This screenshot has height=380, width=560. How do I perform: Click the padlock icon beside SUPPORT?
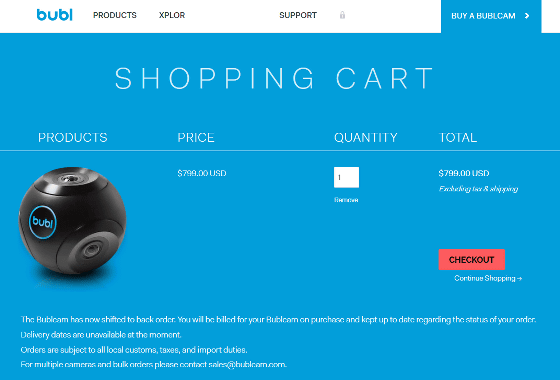pyautogui.click(x=342, y=15)
